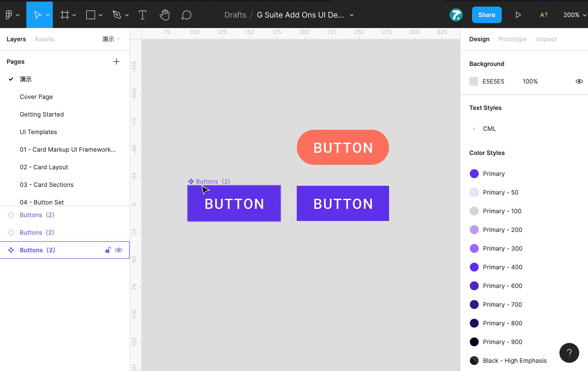
Task: Activate the Hand tool
Action: [164, 15]
